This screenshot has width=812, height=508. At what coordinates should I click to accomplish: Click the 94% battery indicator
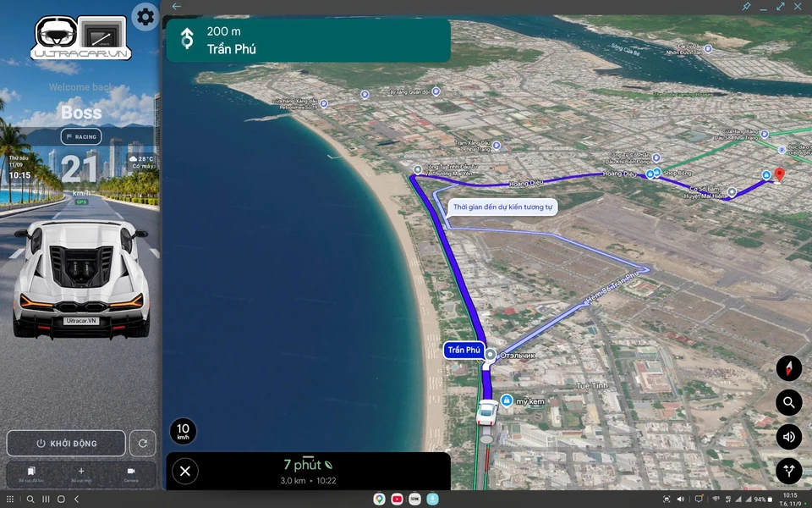[x=763, y=500]
